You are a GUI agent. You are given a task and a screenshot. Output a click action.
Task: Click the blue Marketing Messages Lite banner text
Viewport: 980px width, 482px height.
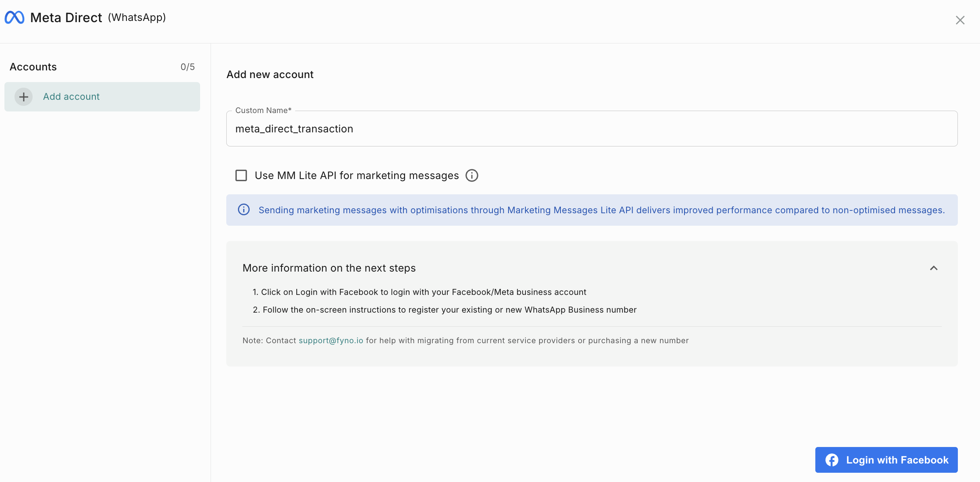pyautogui.click(x=601, y=210)
